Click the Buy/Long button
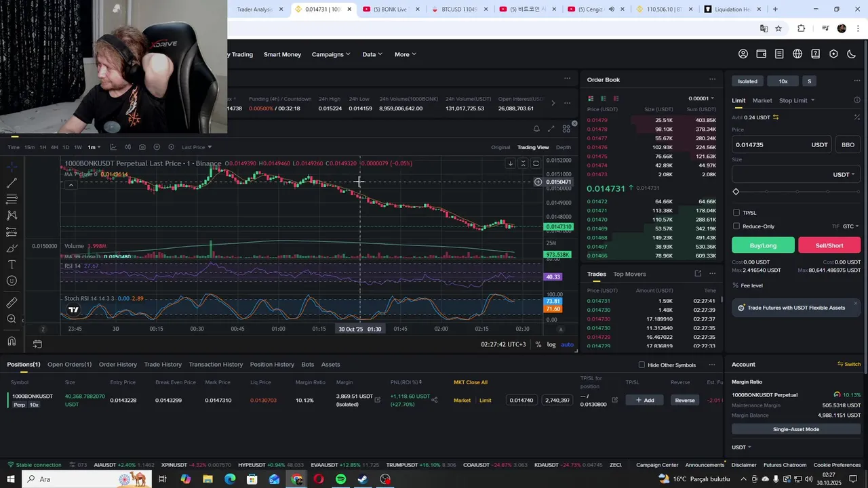The image size is (868, 488). pyautogui.click(x=763, y=245)
